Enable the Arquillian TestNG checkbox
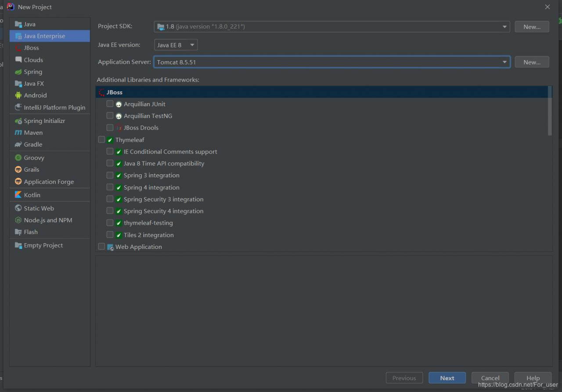Viewport: 562px width, 392px height. tap(110, 116)
